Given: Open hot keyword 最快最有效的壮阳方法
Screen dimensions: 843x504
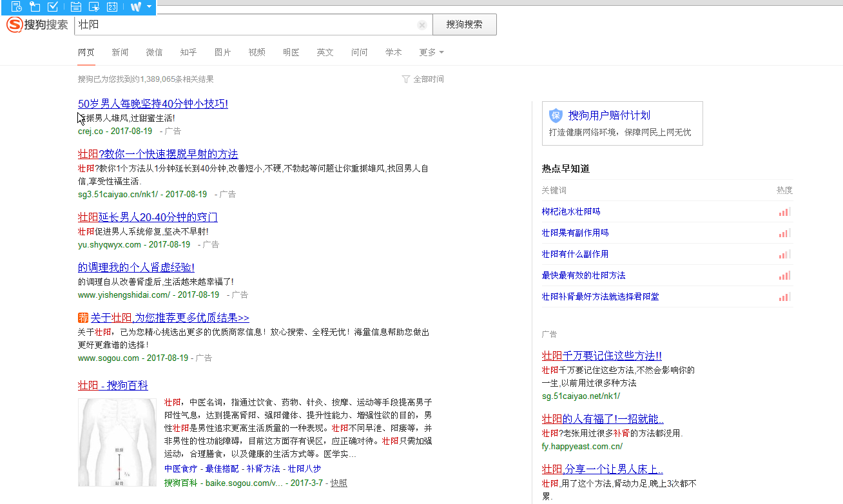Looking at the screenshot, I should pyautogui.click(x=583, y=275).
